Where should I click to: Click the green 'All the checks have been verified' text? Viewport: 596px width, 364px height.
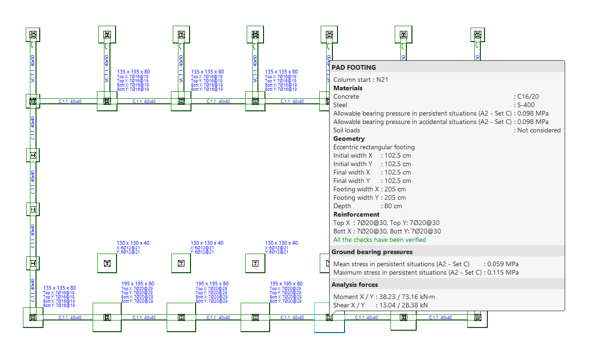pos(379,240)
